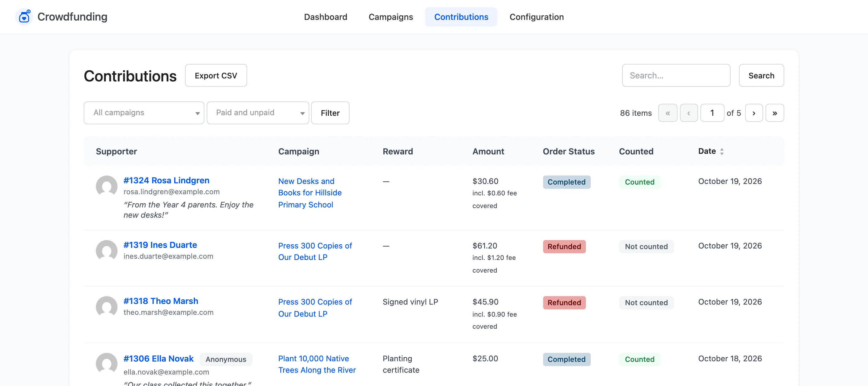The height and width of the screenshot is (386, 868).
Task: Sort by the Date column arrows
Action: coord(722,151)
